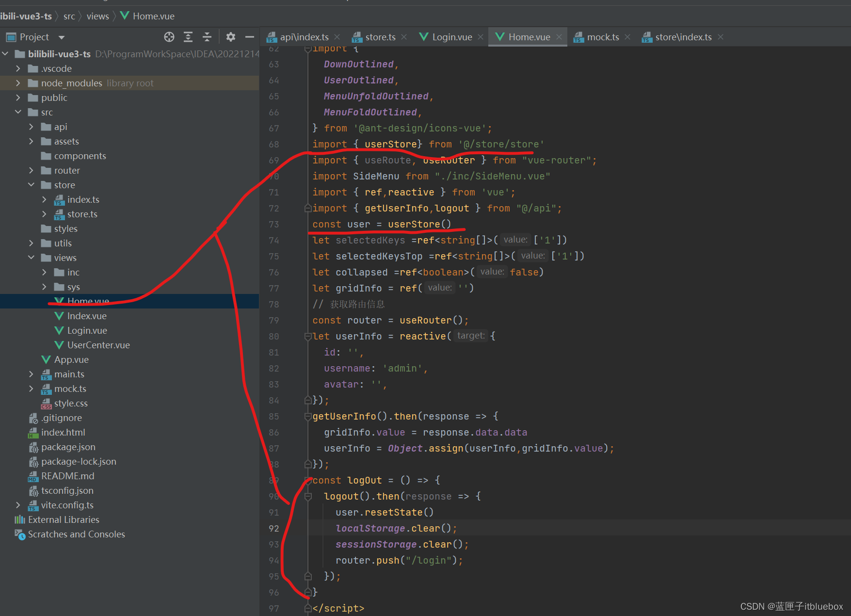Switch to the store\index.ts tab
The width and height of the screenshot is (851, 616).
(683, 37)
